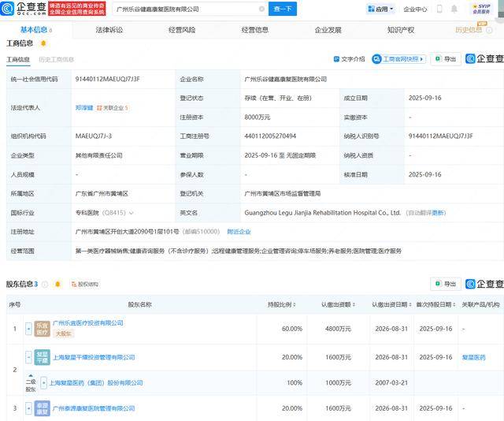This screenshot has width=504, height=421.
Task: Switch to 法律诉讼 tab
Action: 109,30
